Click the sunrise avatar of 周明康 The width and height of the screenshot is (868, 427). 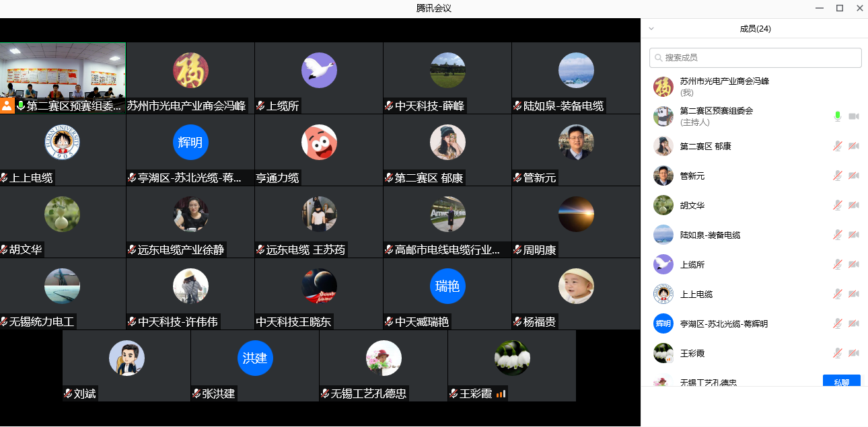click(576, 214)
